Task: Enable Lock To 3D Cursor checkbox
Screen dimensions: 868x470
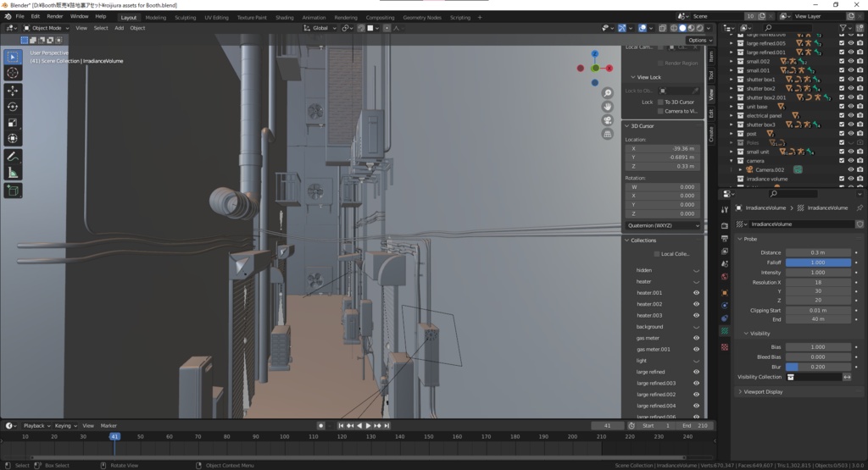Action: (x=660, y=102)
